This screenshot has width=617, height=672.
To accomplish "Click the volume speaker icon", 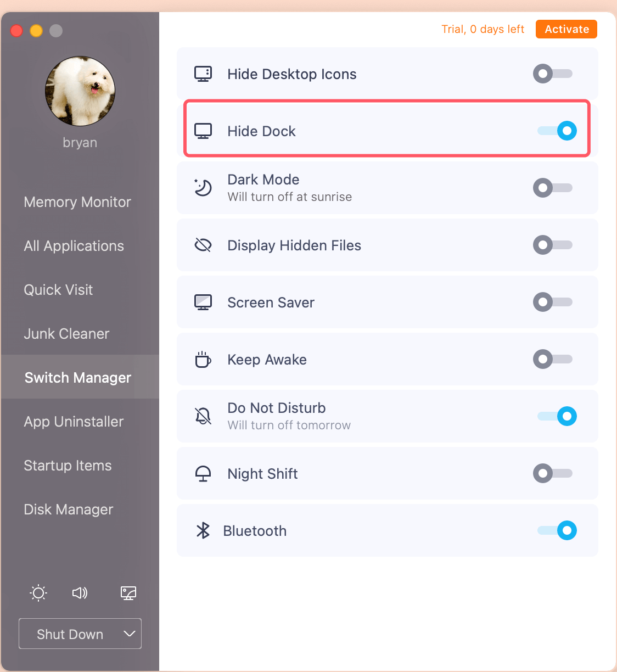I will 80,593.
